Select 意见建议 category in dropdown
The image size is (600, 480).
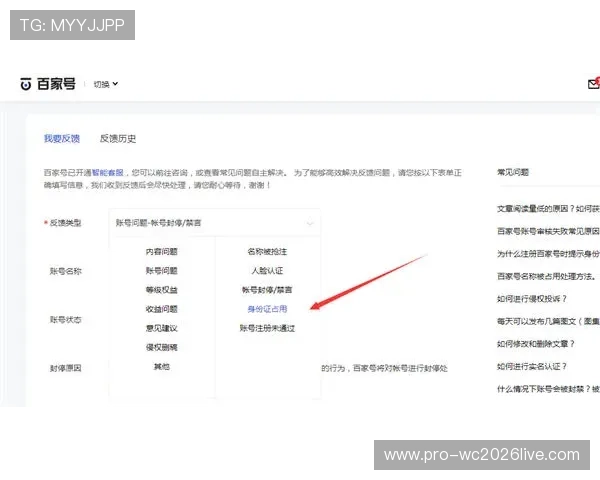pyautogui.click(x=161, y=328)
